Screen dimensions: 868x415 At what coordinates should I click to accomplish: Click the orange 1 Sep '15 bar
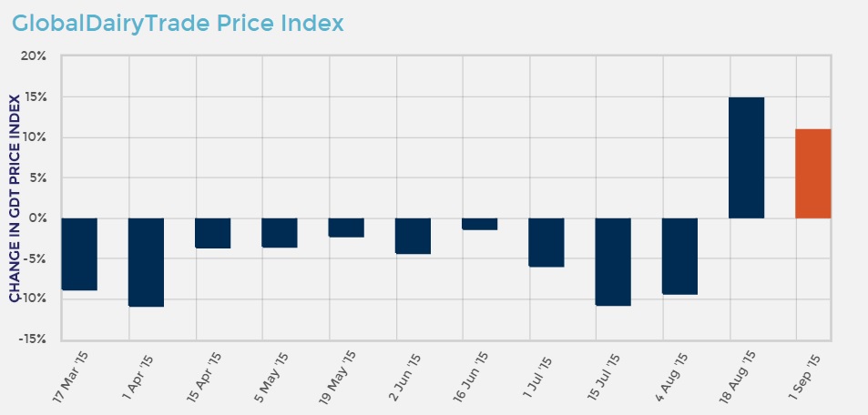coord(812,174)
